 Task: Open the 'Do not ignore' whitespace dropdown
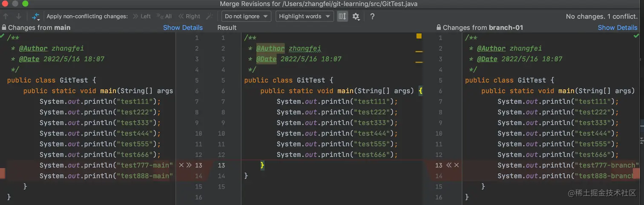click(x=247, y=16)
